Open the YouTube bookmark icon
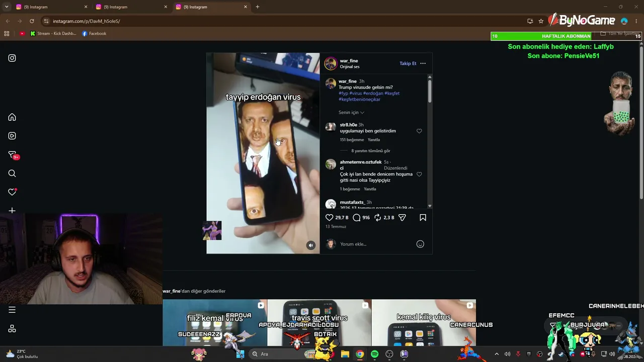Image resolution: width=644 pixels, height=362 pixels. (x=22, y=34)
